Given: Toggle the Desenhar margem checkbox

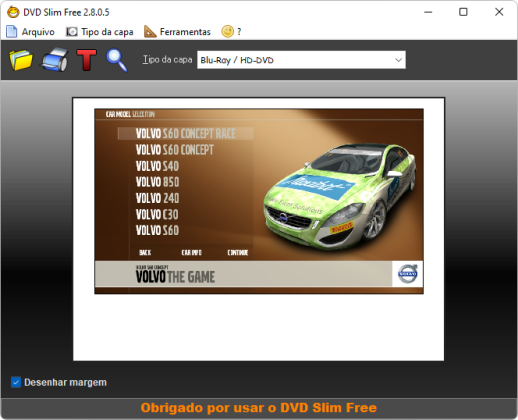Looking at the screenshot, I should 16,382.
